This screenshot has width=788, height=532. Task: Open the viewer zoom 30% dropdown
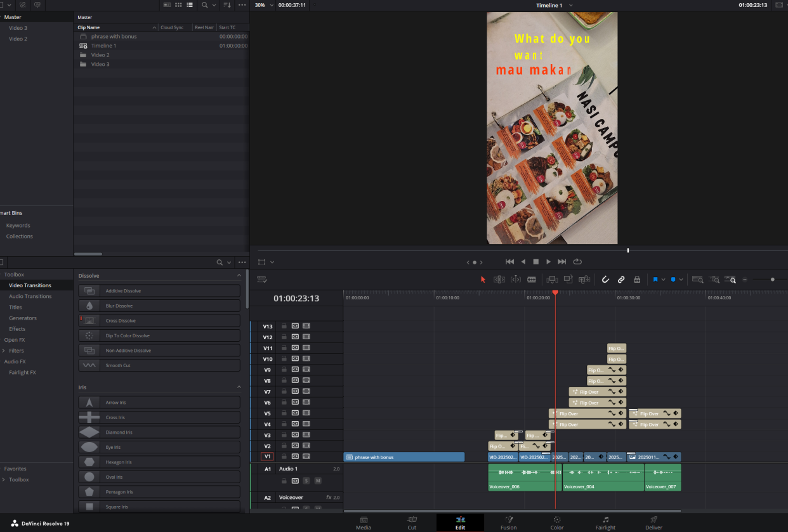click(x=263, y=5)
